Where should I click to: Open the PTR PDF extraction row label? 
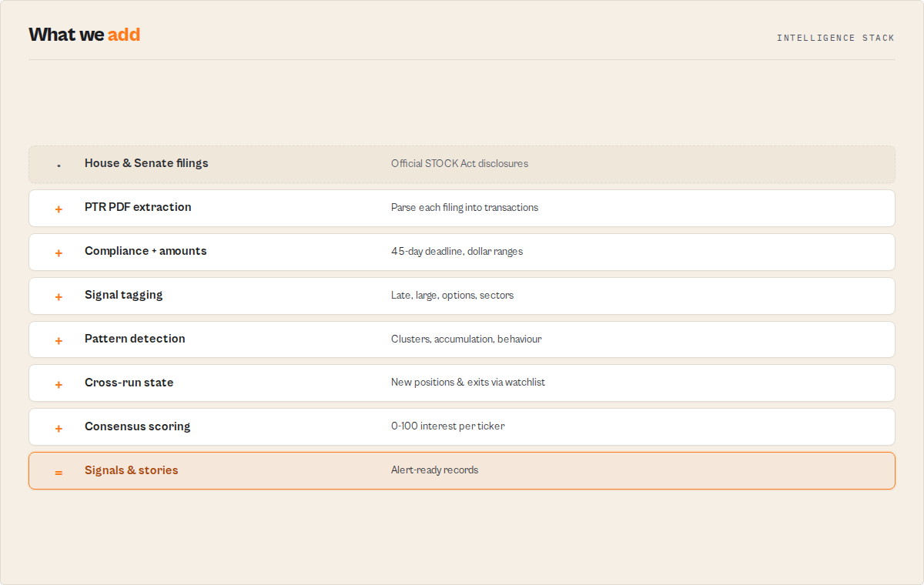pos(138,207)
